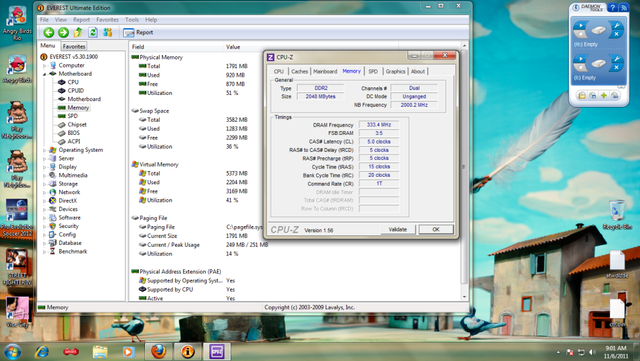Click the Validate button in CPU-Z
The image size is (640, 361).
click(x=398, y=230)
